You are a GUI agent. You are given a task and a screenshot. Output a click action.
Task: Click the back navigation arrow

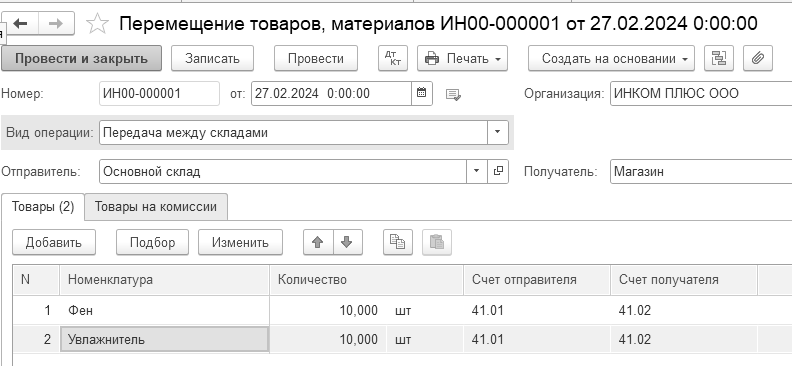[20, 24]
